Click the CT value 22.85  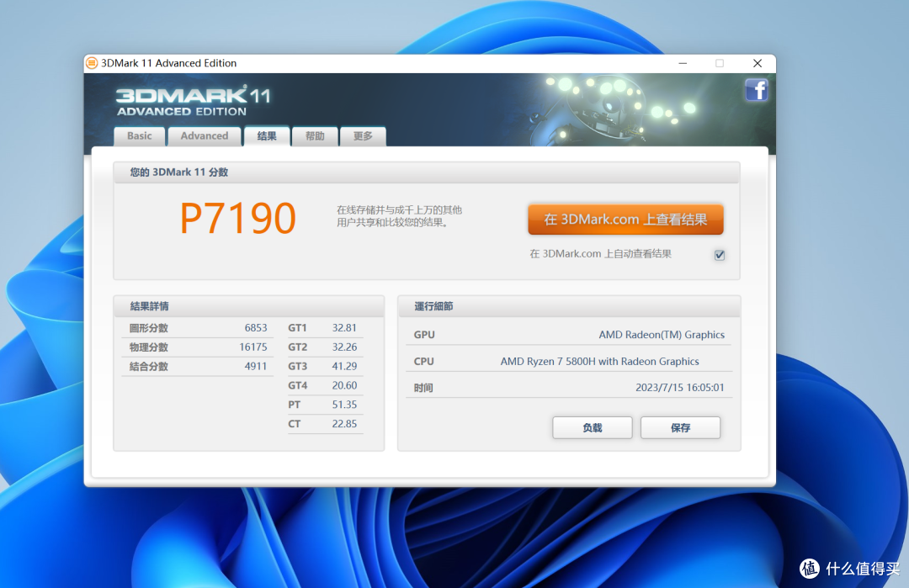point(344,423)
